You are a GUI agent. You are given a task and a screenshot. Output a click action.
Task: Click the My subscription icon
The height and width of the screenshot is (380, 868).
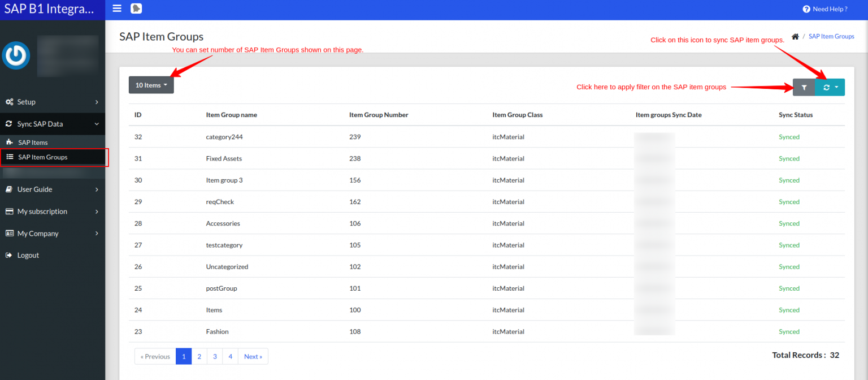[x=8, y=211]
